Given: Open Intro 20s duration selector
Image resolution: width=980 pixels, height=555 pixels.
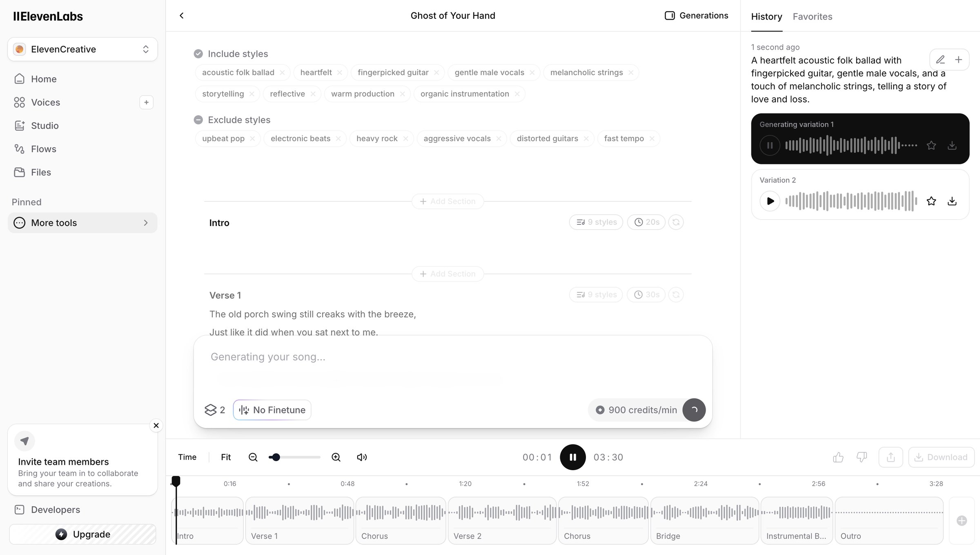Looking at the screenshot, I should tap(646, 222).
